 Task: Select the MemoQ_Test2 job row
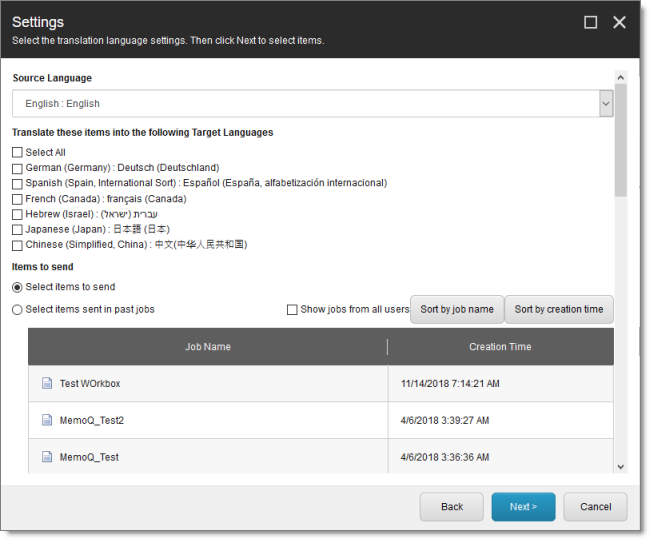tap(321, 420)
